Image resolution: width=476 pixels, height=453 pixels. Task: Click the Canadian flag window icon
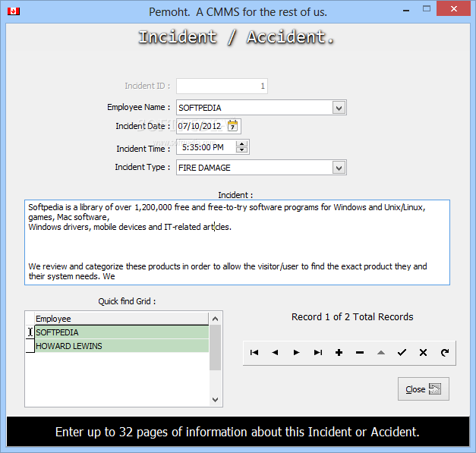point(14,11)
